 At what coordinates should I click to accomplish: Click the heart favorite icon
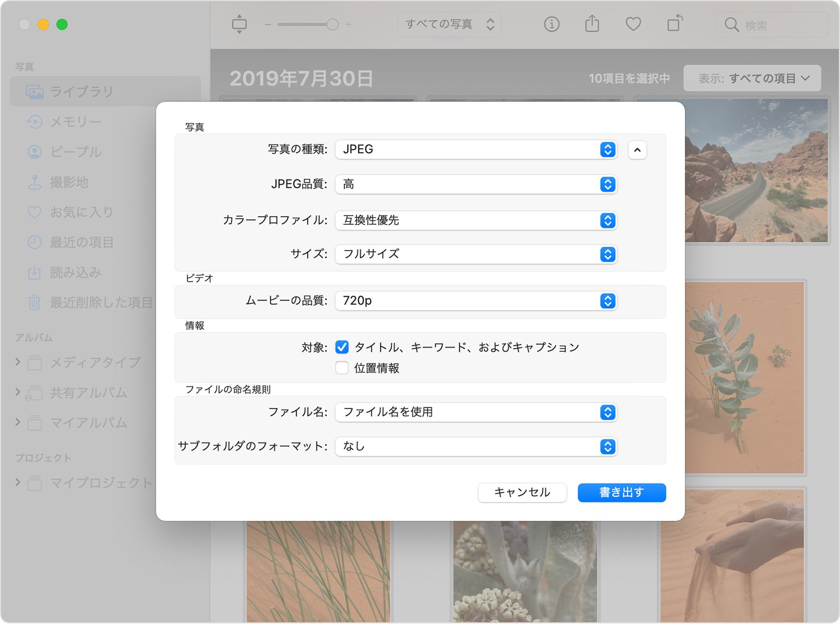[x=633, y=24]
